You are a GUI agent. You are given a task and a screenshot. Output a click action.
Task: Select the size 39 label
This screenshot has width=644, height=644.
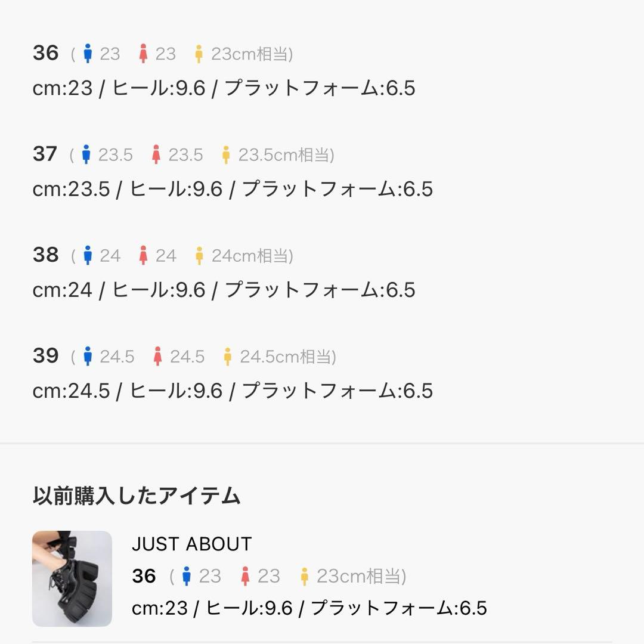point(45,356)
